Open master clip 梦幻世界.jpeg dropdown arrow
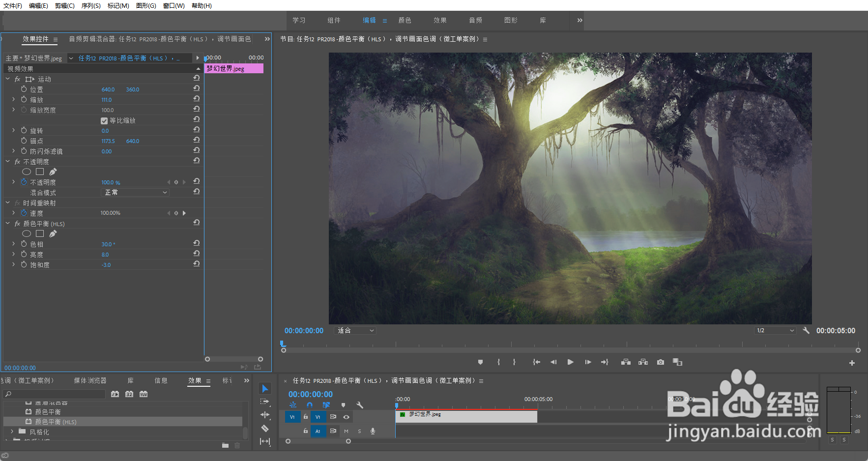 pyautogui.click(x=71, y=58)
